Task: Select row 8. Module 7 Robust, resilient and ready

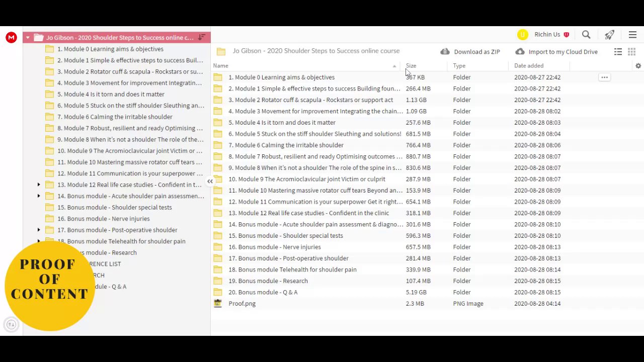Action: 427,156
